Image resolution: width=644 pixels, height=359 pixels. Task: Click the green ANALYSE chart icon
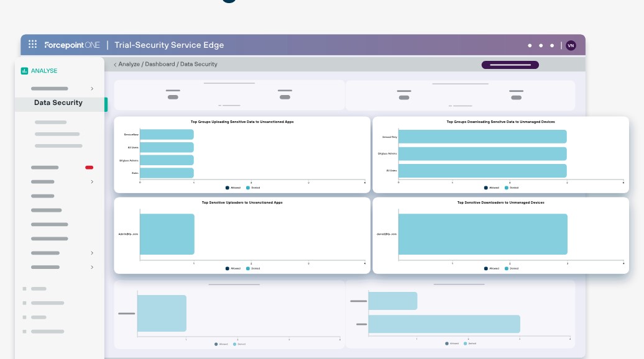24,71
